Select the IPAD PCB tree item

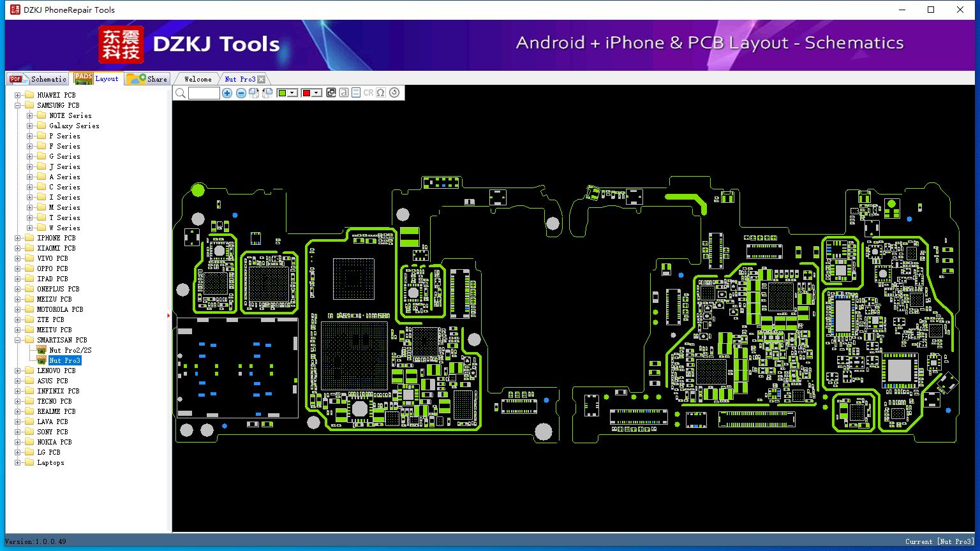52,279
